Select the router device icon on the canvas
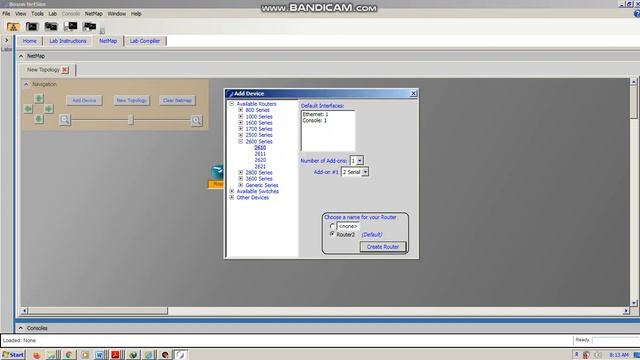Image resolution: width=640 pixels, height=360 pixels. pos(217,173)
